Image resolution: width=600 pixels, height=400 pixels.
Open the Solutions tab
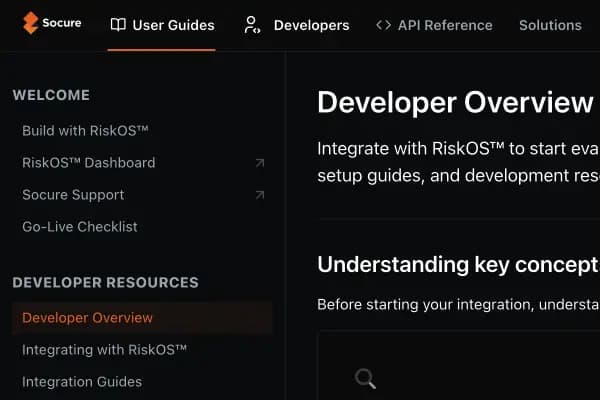click(x=550, y=25)
